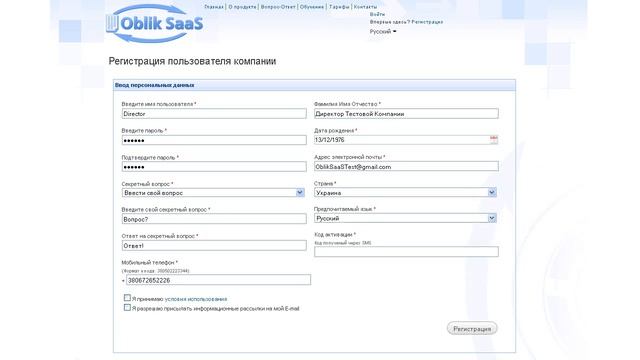
Task: Open the Тарифы menu item
Action: click(x=339, y=7)
